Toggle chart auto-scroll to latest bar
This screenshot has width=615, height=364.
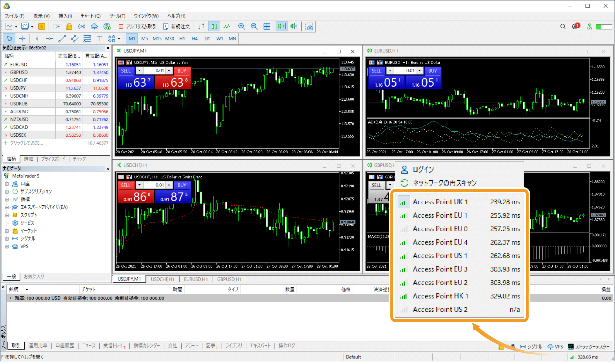281,27
